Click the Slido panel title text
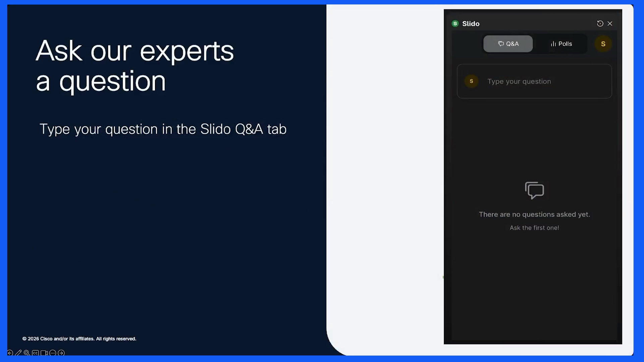Image resolution: width=644 pixels, height=362 pixels. coord(471,23)
